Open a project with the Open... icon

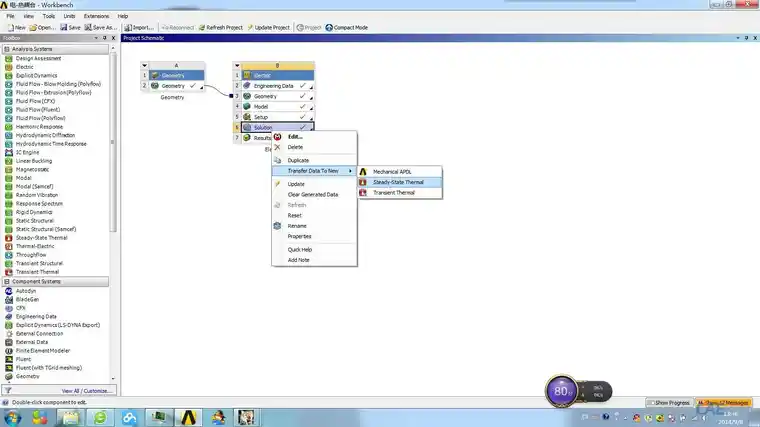coord(42,28)
